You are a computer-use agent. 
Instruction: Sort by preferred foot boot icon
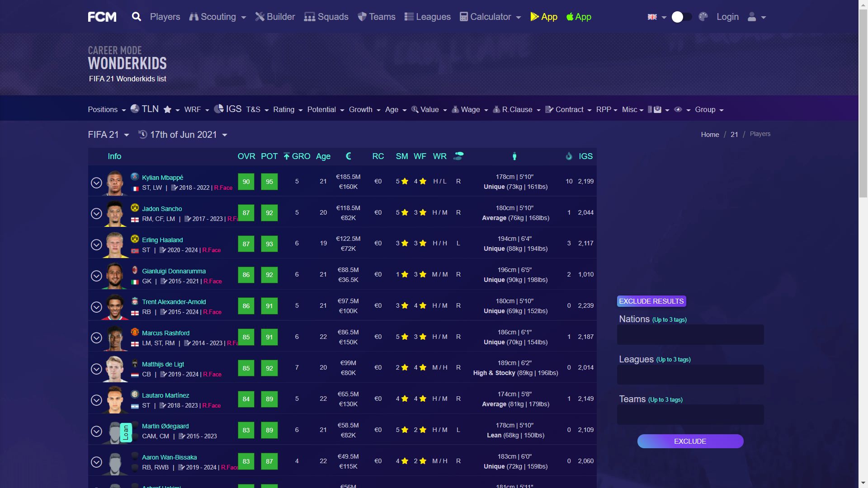pyautogui.click(x=458, y=156)
